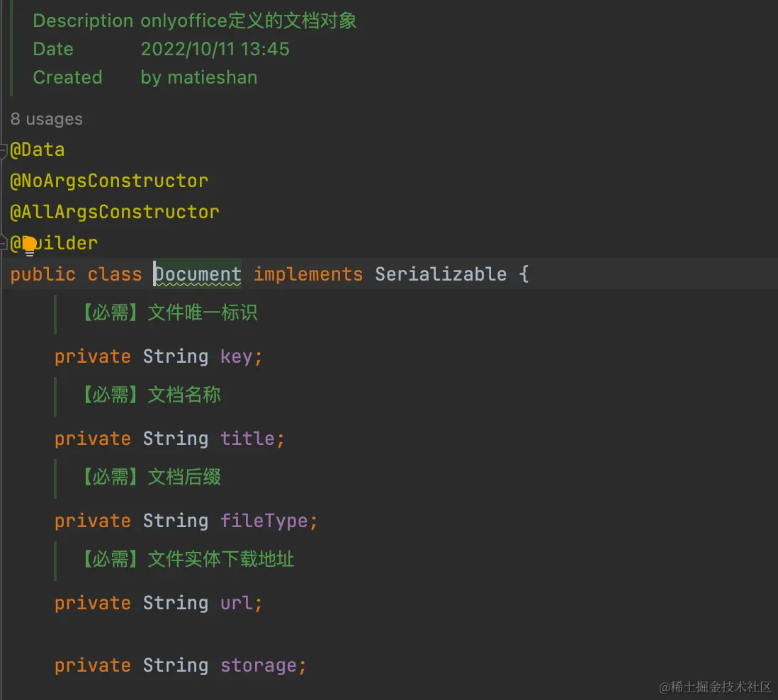The image size is (778, 700).
Task: Click the @Builder annotation
Action: [x=53, y=243]
